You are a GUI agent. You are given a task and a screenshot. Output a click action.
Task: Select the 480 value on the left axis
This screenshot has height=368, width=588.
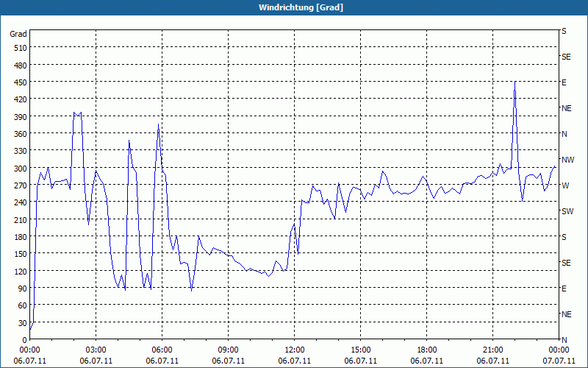(21, 66)
